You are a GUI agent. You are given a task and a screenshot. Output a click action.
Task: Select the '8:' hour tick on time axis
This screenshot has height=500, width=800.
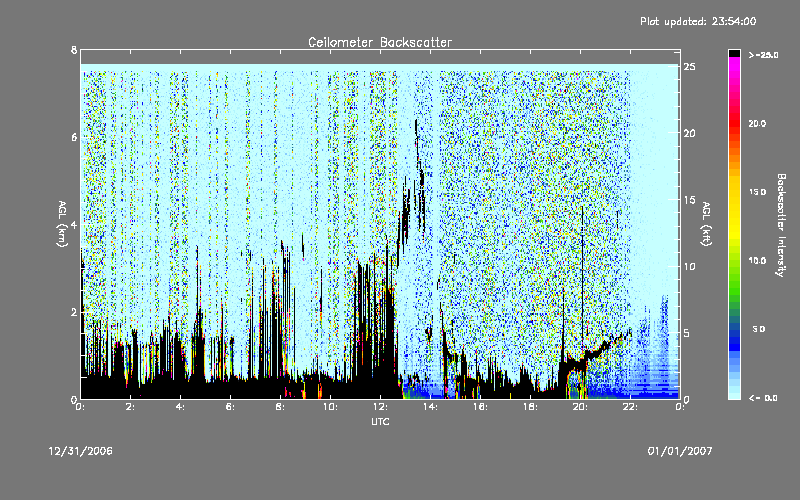(x=281, y=407)
